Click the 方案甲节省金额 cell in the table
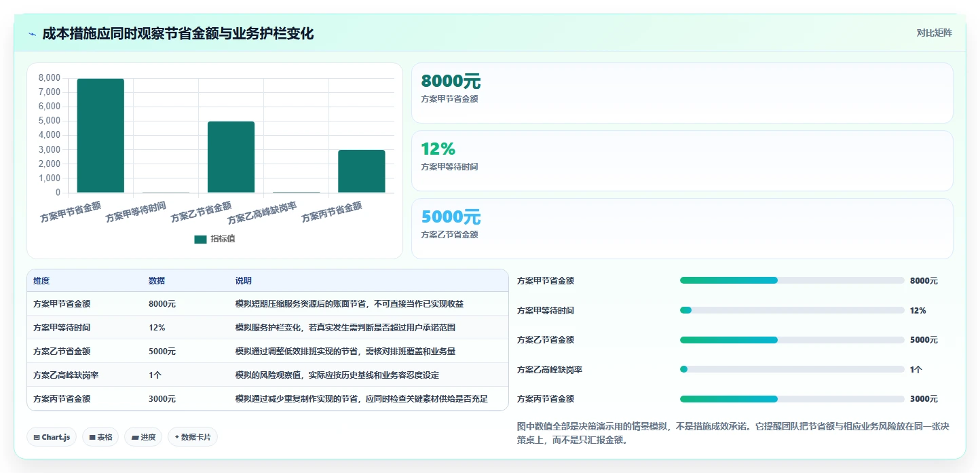 point(62,304)
